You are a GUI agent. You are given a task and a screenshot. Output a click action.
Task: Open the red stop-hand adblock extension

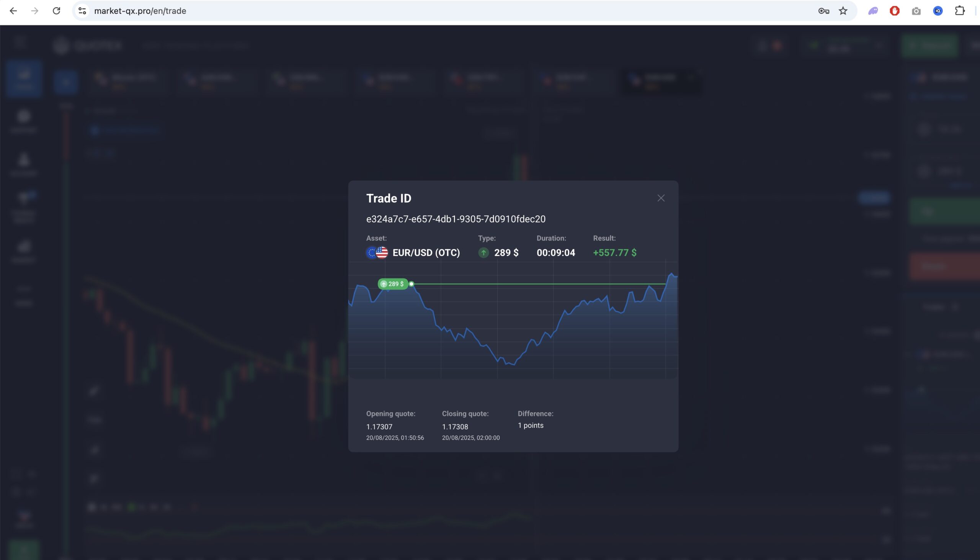(894, 11)
